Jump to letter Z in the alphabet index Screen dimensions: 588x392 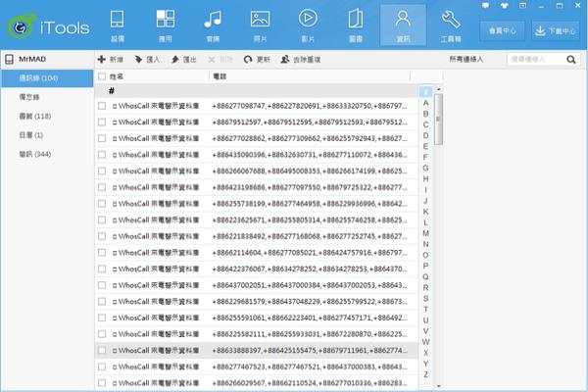[x=425, y=374]
